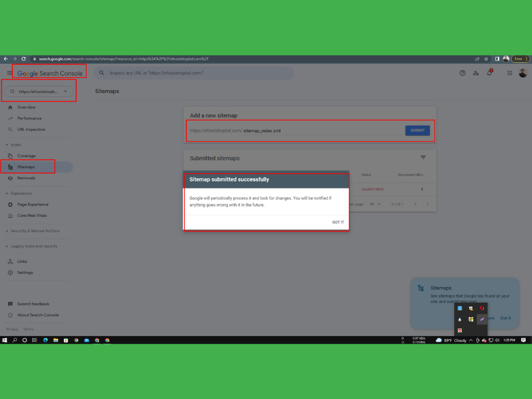This screenshot has height=399, width=532.
Task: Collapse the Index section
Action: [x=7, y=145]
